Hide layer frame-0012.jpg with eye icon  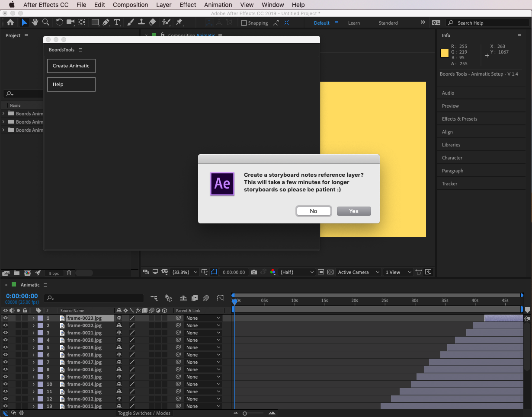coord(6,399)
